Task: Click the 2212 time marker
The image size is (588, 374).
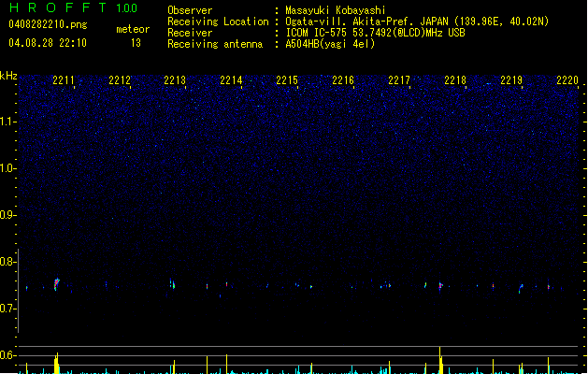Action: 120,80
